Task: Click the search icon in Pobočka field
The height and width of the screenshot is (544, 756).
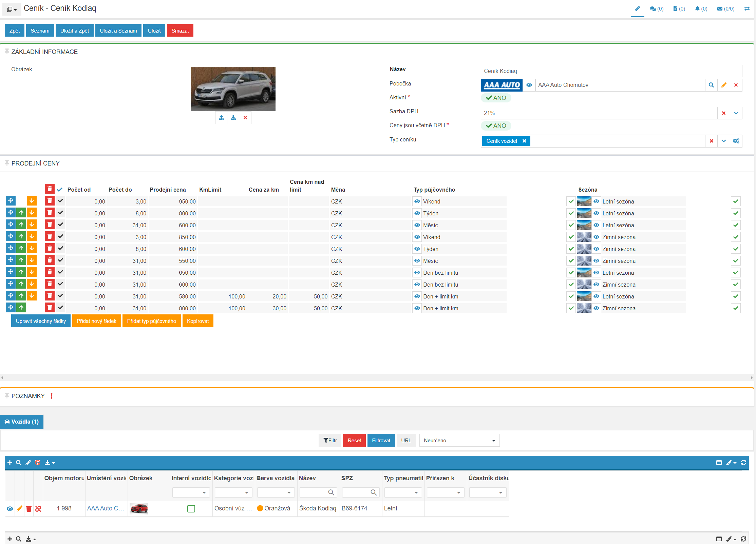Action: click(x=711, y=85)
